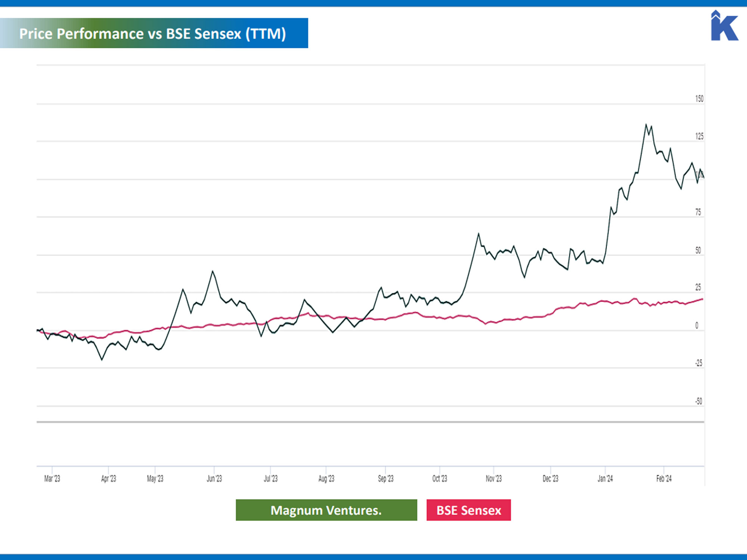Click the 25 y-axis value
This screenshot has width=747, height=560.
[698, 287]
